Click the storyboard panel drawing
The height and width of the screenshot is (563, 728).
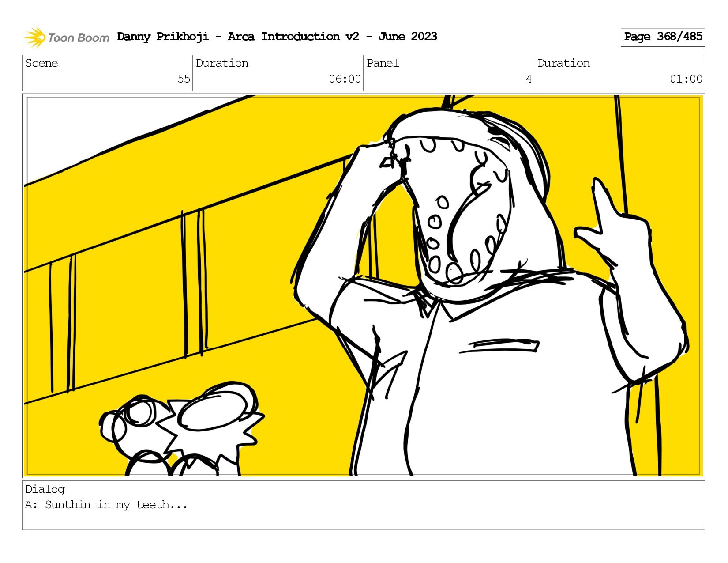[364, 286]
